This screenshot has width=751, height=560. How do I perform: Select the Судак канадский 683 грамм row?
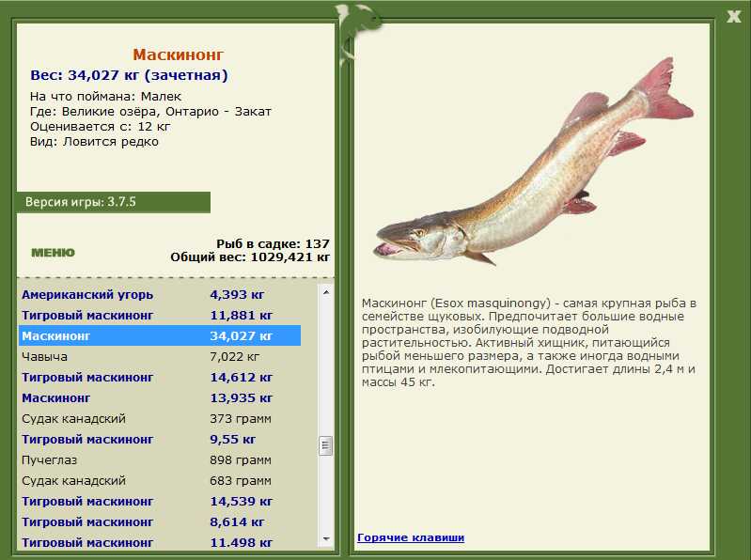pyautogui.click(x=160, y=480)
